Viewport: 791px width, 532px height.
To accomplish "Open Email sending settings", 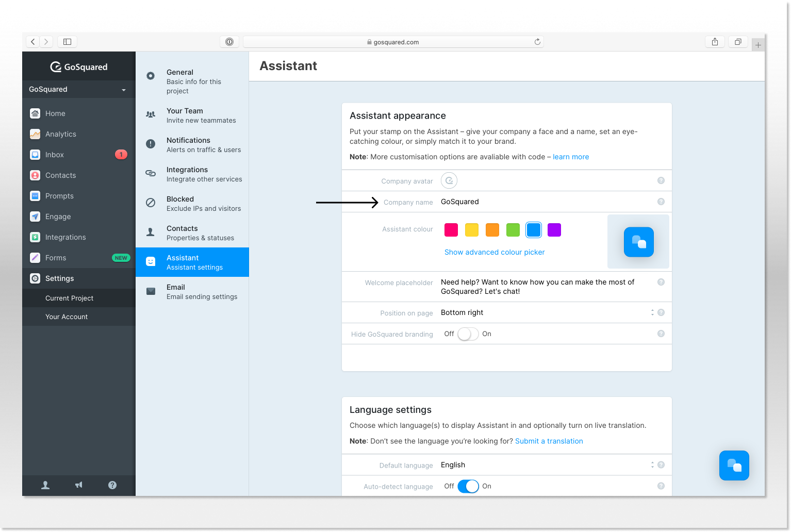I will pyautogui.click(x=192, y=292).
